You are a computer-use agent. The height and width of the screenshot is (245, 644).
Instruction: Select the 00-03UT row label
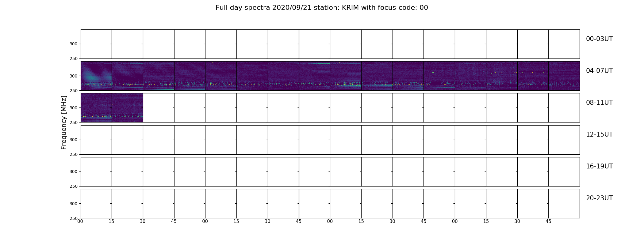[599, 39]
